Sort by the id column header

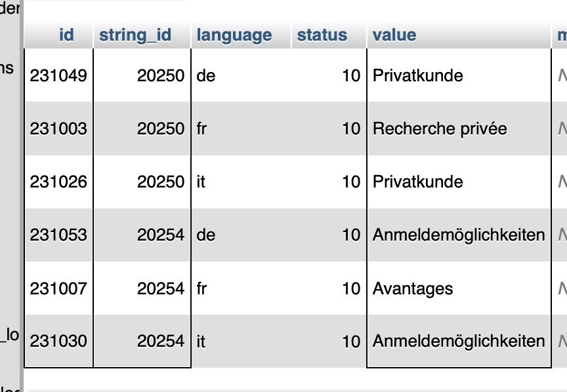point(66,35)
